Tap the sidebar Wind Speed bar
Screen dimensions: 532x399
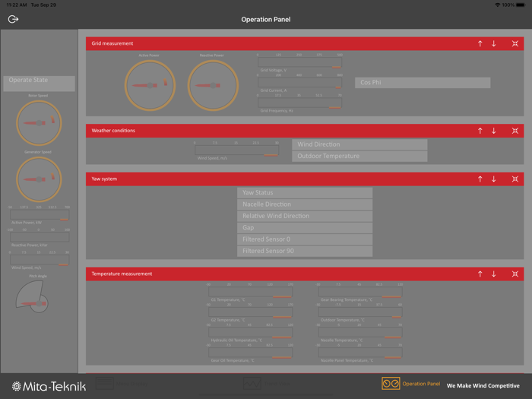[x=40, y=260]
